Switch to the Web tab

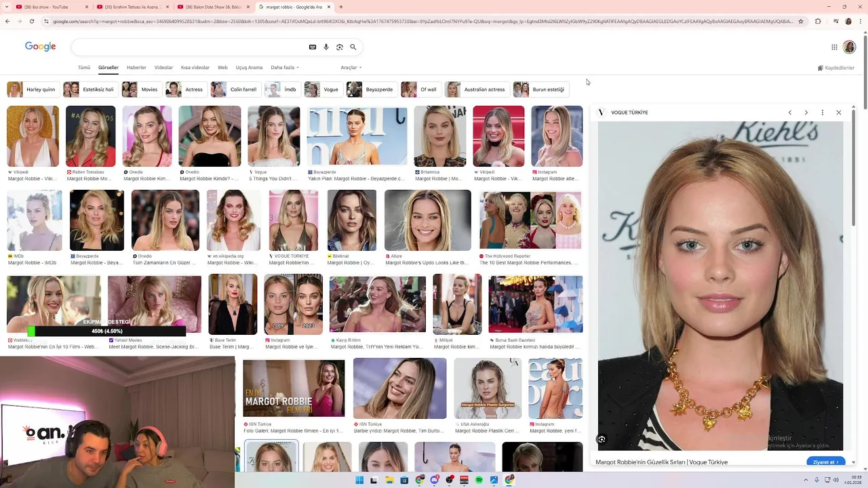coord(222,68)
